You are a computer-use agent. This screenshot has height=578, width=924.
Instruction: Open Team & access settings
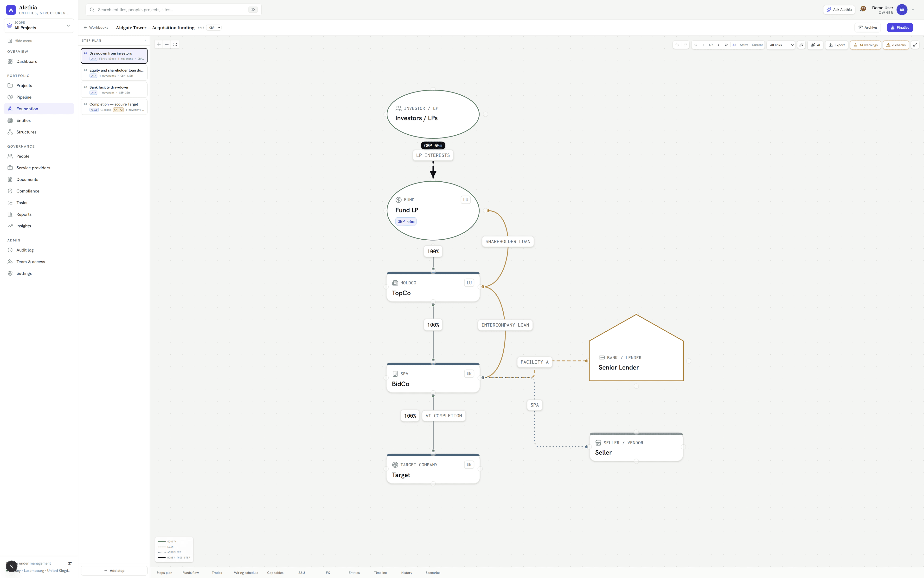(38, 262)
